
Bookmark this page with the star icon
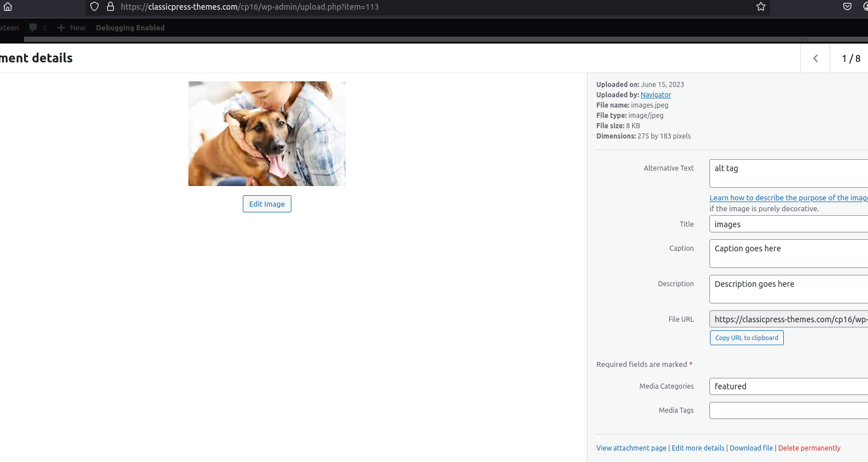pos(760,7)
